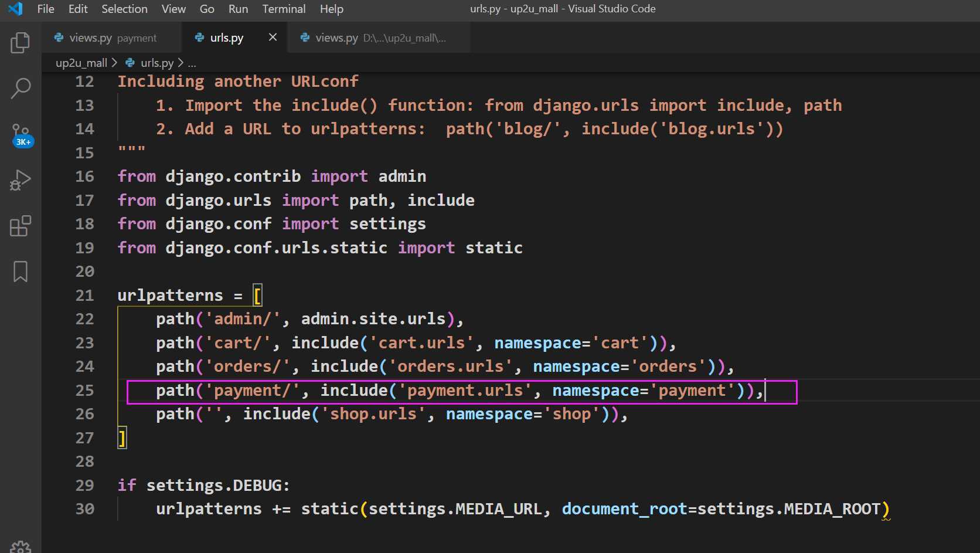The width and height of the screenshot is (980, 553).
Task: Open the Terminal menu
Action: click(284, 9)
